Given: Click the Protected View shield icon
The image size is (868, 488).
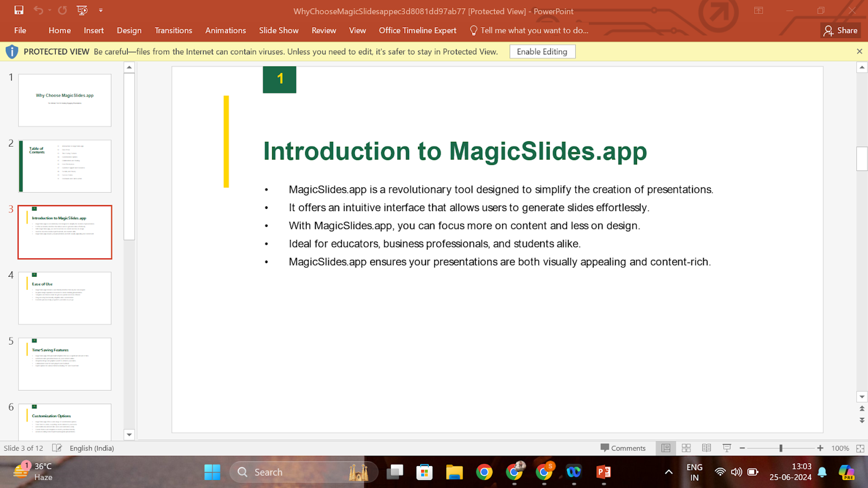Looking at the screenshot, I should click(12, 52).
